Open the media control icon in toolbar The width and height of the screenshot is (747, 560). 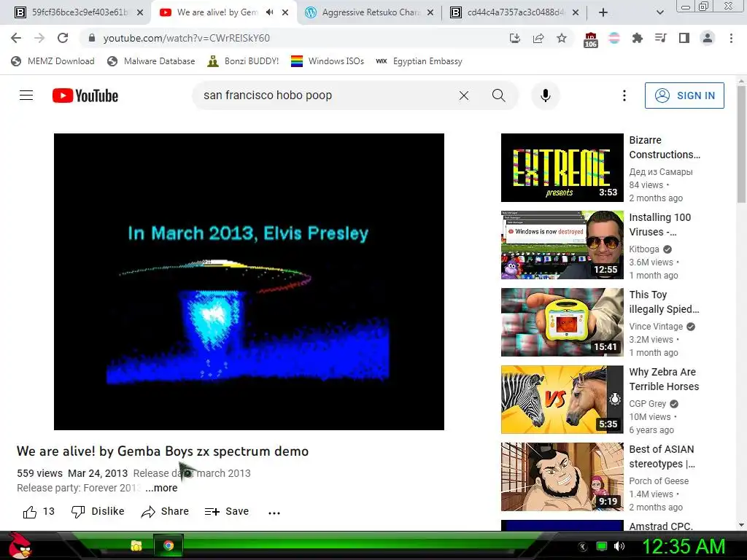(x=661, y=38)
